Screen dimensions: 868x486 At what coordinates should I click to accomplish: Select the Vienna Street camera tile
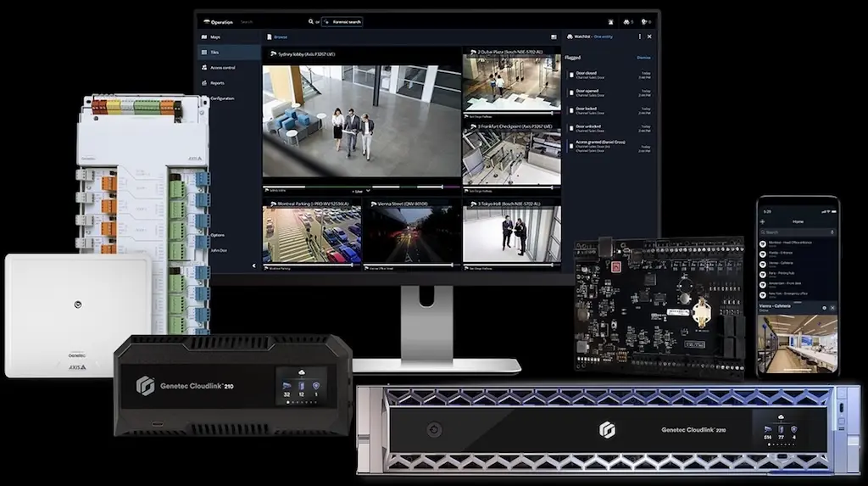coord(412,234)
